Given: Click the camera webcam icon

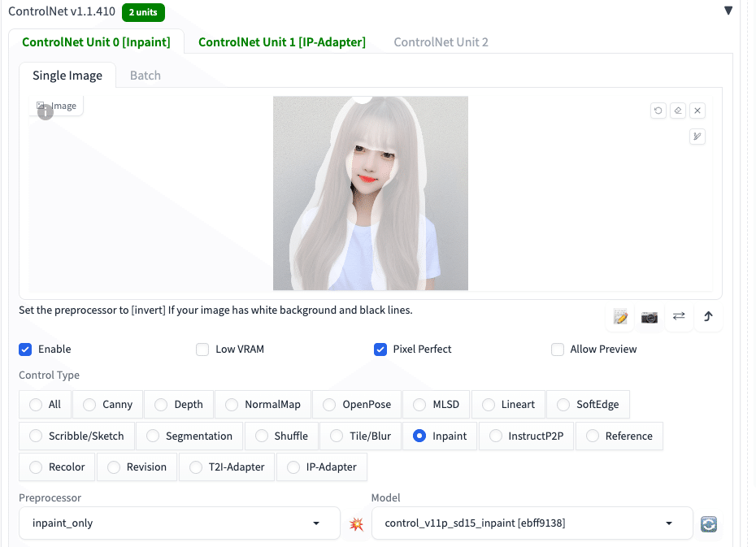Looking at the screenshot, I should pyautogui.click(x=650, y=317).
